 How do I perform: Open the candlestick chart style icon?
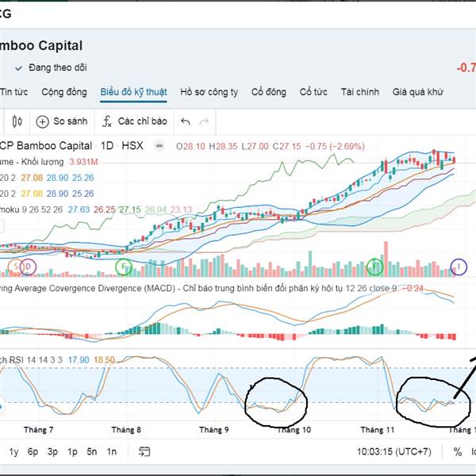[17, 121]
